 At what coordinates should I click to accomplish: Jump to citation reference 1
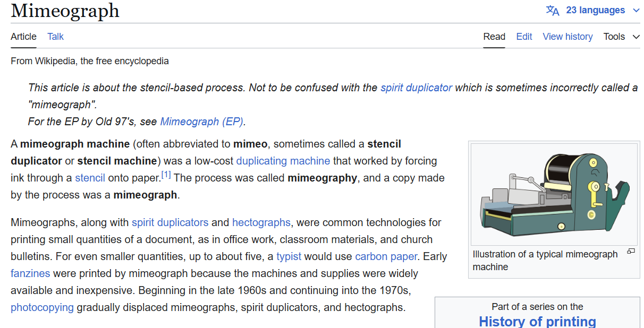pyautogui.click(x=166, y=174)
